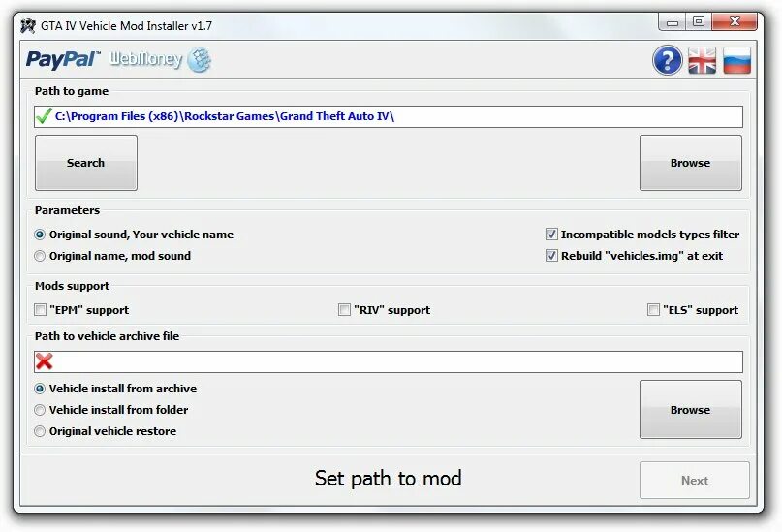The width and height of the screenshot is (782, 532).
Task: Uncheck Incompatible models types filter
Action: coord(551,234)
